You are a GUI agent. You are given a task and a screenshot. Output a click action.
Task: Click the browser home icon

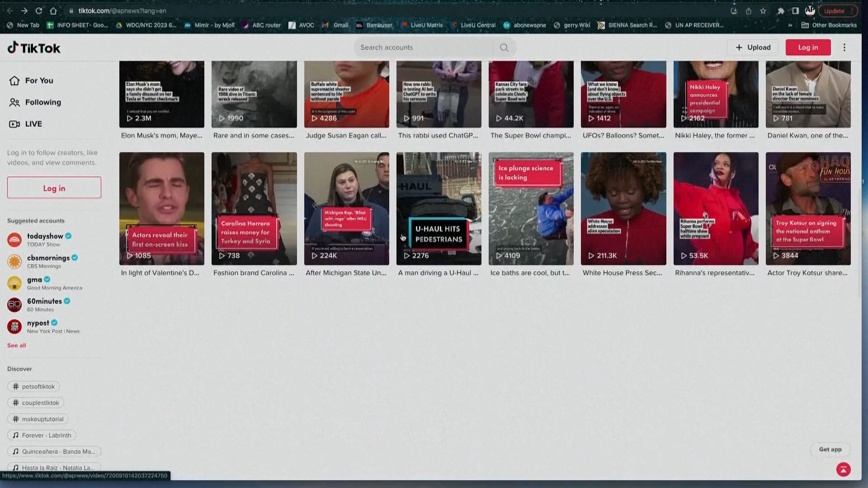[53, 11]
